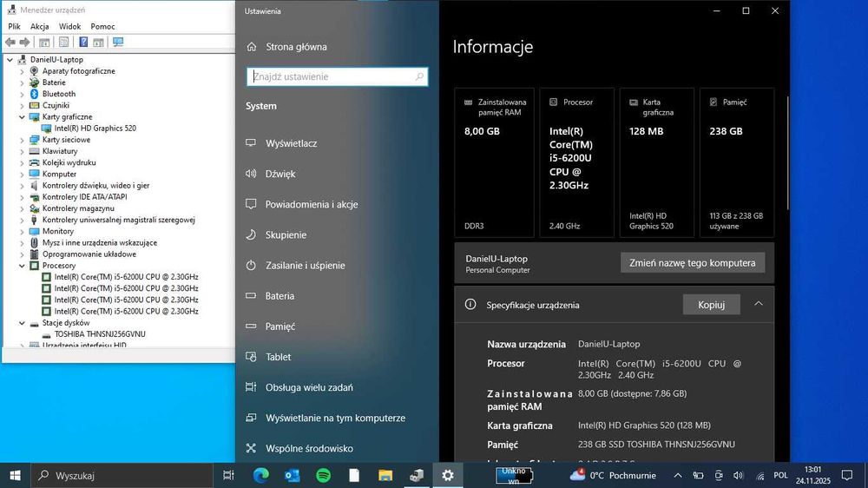
Task: Open Pamięć settings in sidebar
Action: 280,326
